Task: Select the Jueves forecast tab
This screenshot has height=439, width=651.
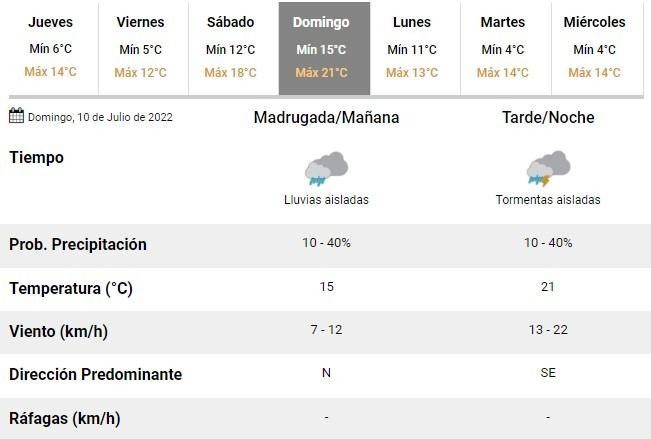Action: point(50,48)
